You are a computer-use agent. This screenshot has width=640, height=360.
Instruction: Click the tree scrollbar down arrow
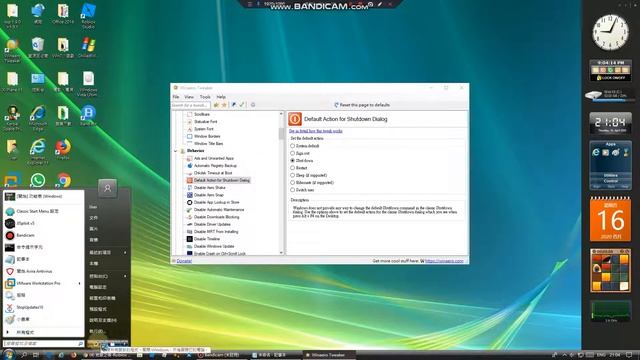coord(281,253)
